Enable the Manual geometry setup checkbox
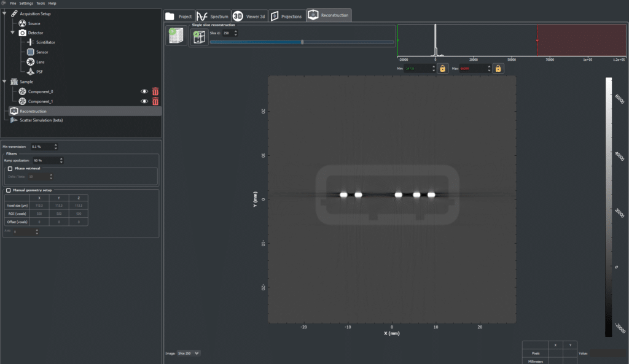Screen dimensions: 629x364 point(8,190)
